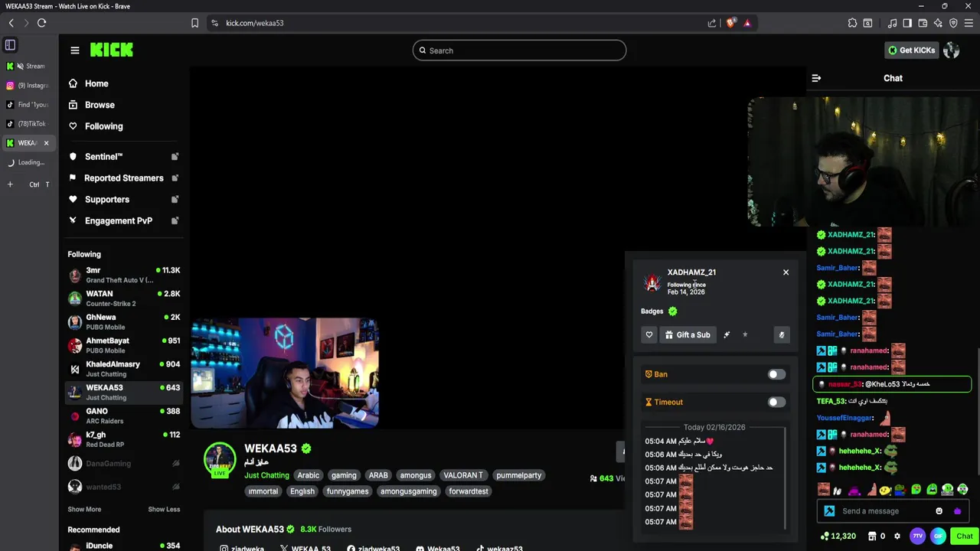Open Brave vertical tabs panel toggle
The height and width of the screenshot is (551, 980).
(x=10, y=45)
